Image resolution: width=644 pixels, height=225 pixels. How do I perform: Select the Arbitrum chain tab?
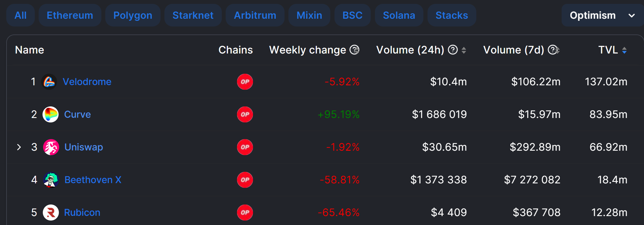(x=255, y=15)
